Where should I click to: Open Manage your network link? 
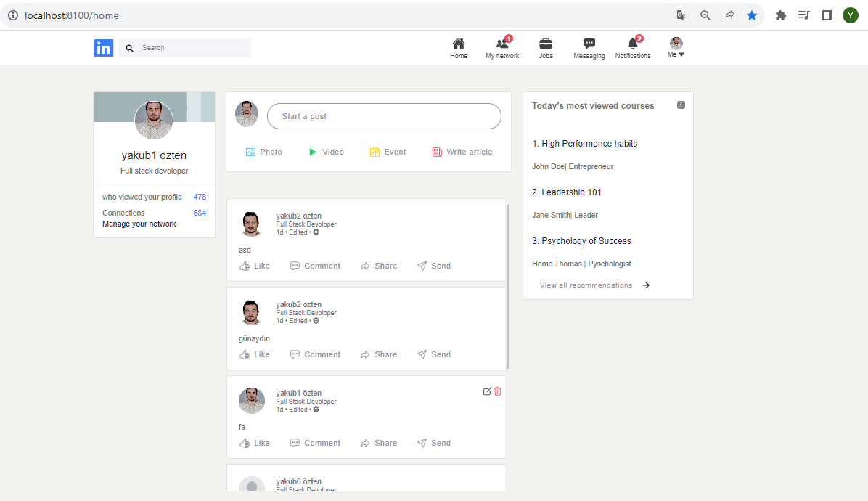click(x=139, y=224)
